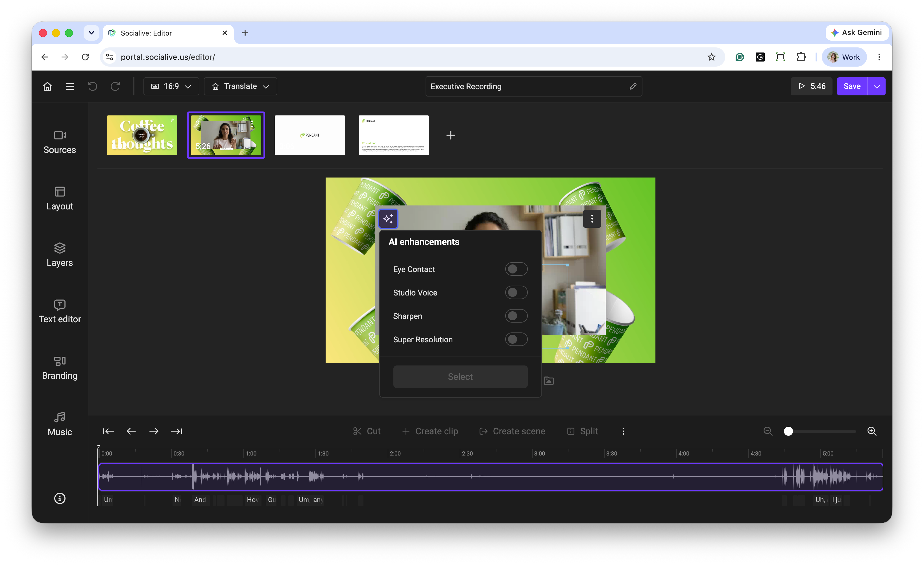Play the 5:46 preview
This screenshot has width=924, height=565.
(x=812, y=87)
